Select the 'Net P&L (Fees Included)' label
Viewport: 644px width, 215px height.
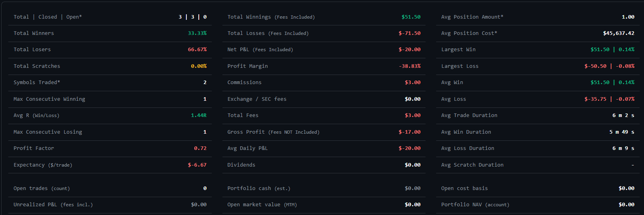coord(260,50)
